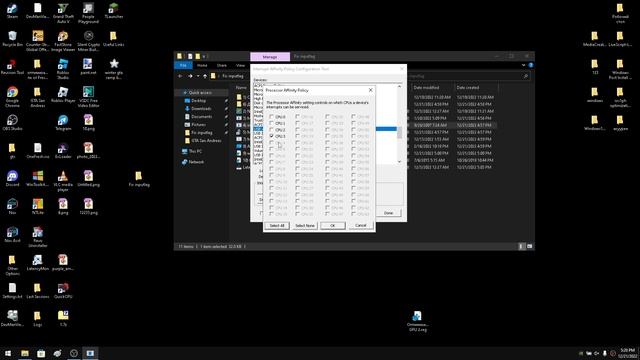
Task: Click the device list scrollbar thumb
Action: (399, 133)
